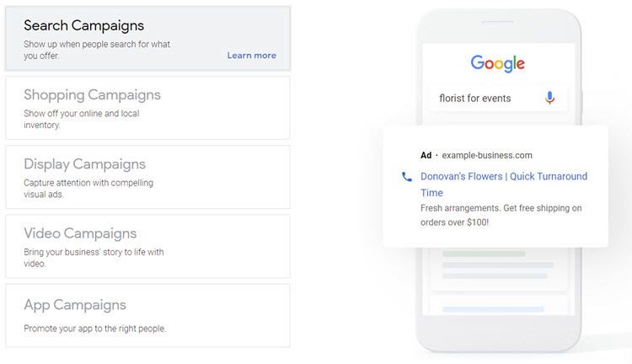This screenshot has height=364, width=632.
Task: Select the App Campaigns card
Action: click(148, 316)
